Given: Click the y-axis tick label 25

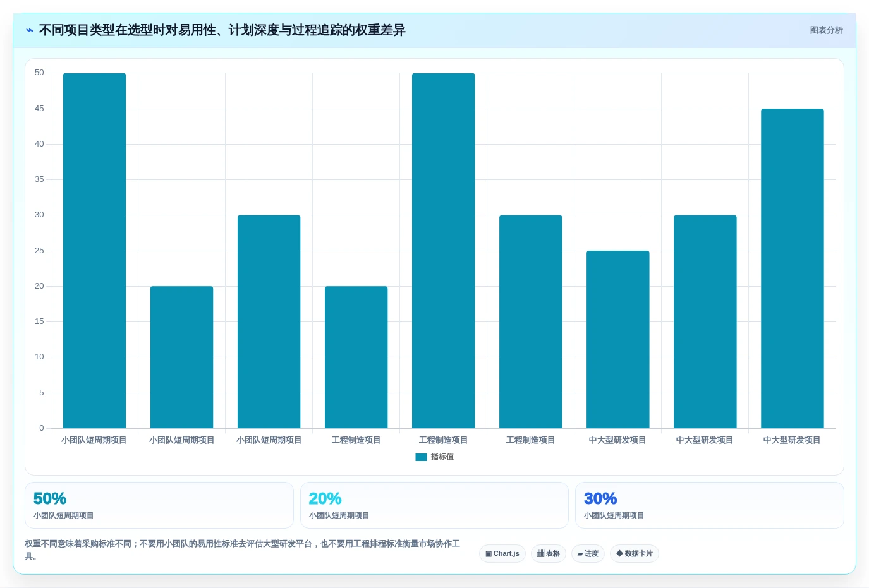Looking at the screenshot, I should [39, 251].
